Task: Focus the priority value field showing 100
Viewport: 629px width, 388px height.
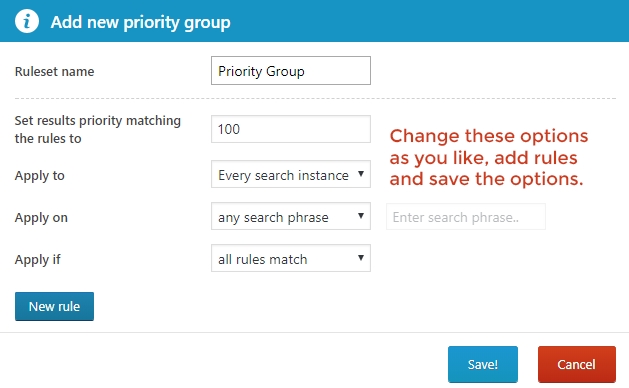Action: click(x=291, y=129)
